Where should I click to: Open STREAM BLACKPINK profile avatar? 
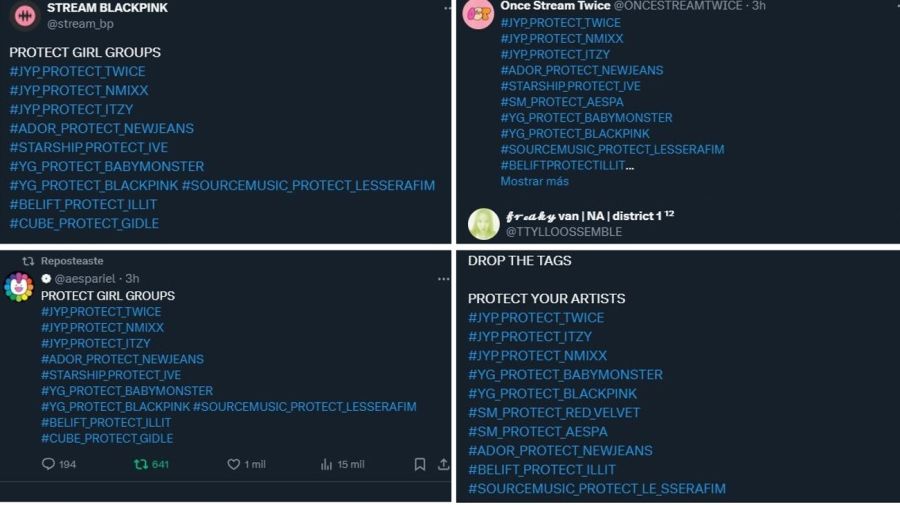[24, 15]
